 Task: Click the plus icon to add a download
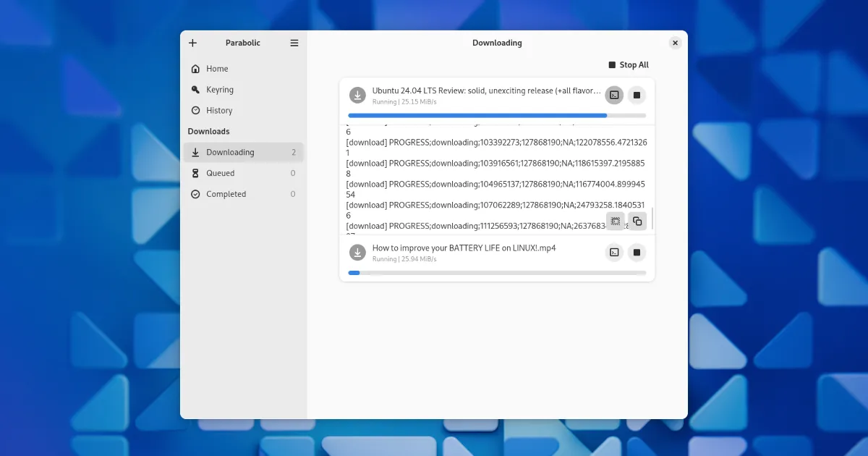pos(192,43)
